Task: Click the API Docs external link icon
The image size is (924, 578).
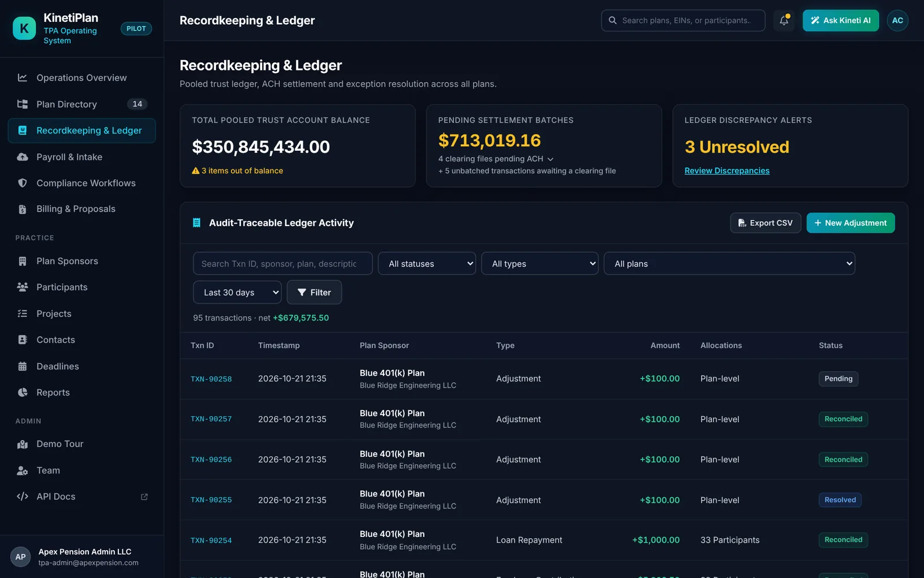Action: (x=144, y=497)
